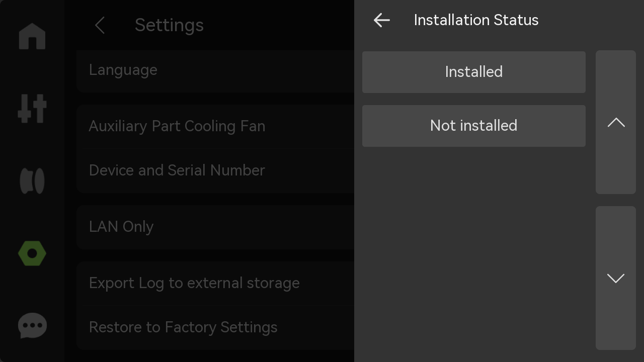The width and height of the screenshot is (644, 362).
Task: Click the Settings page heading
Action: click(169, 25)
